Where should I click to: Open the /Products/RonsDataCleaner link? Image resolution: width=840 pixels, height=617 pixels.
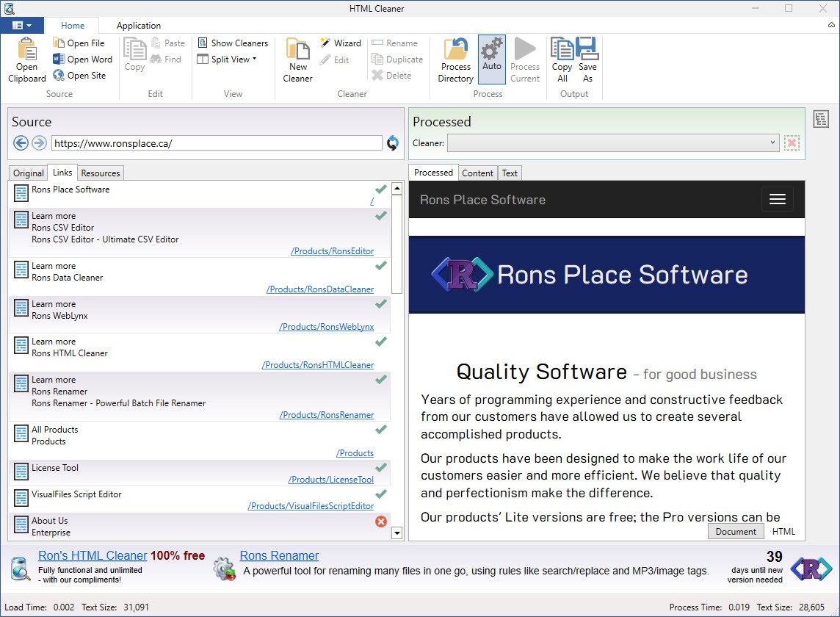click(x=320, y=289)
